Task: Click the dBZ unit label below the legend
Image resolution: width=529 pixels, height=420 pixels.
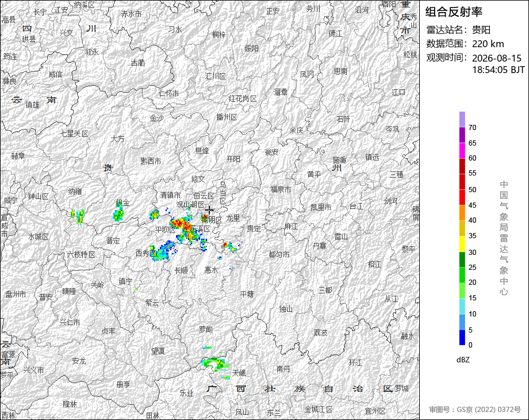Action: (x=463, y=360)
